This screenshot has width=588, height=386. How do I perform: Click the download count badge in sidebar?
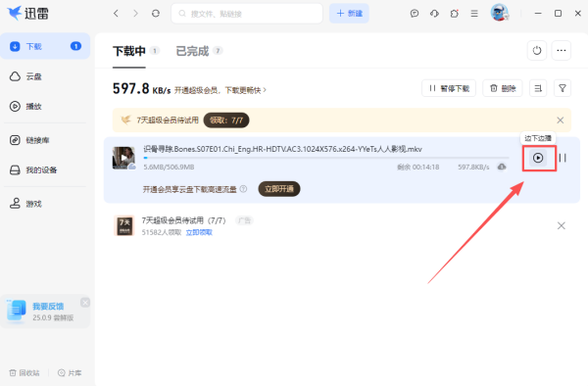click(75, 46)
